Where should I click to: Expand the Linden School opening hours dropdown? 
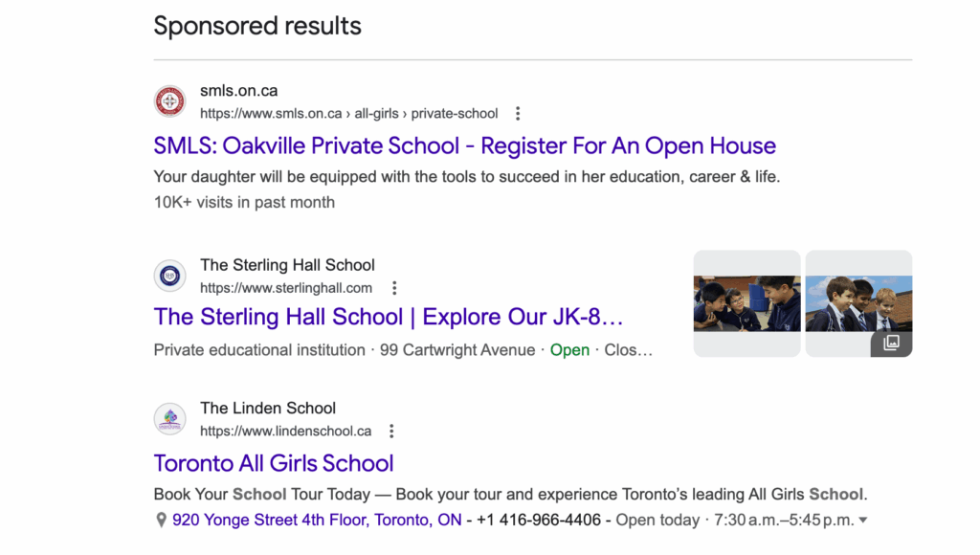pos(863,521)
